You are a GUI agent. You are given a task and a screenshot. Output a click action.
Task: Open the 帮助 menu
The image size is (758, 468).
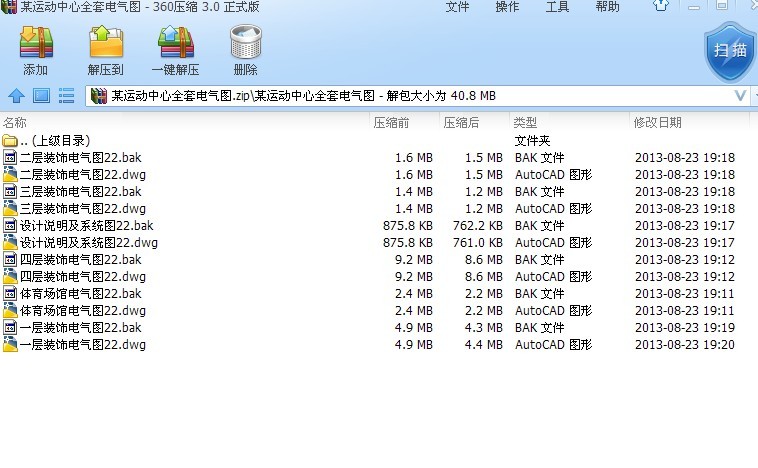(608, 6)
